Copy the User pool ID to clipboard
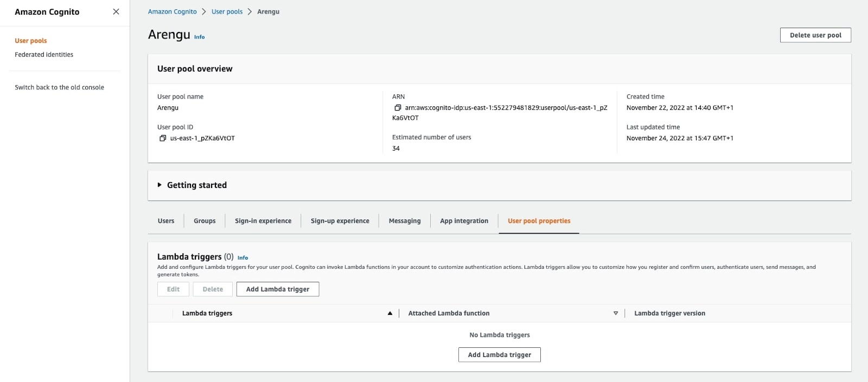Image resolution: width=868 pixels, height=382 pixels. pyautogui.click(x=163, y=138)
